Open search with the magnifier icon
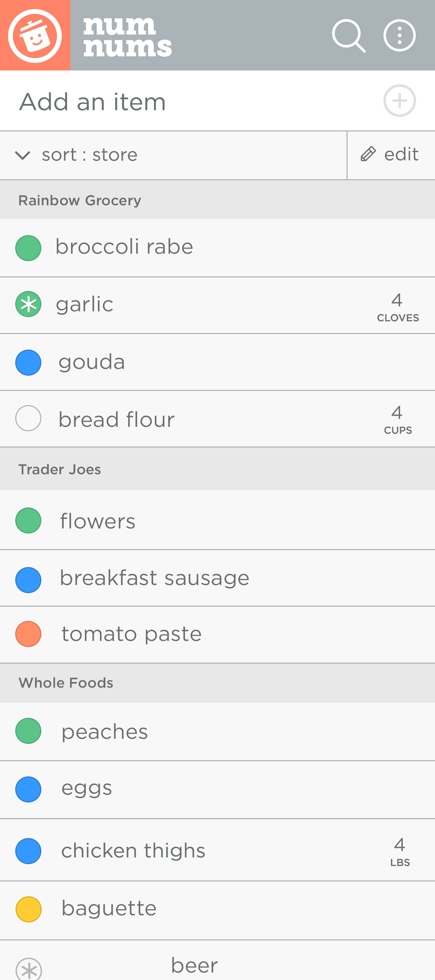Image resolution: width=435 pixels, height=980 pixels. pyautogui.click(x=348, y=36)
